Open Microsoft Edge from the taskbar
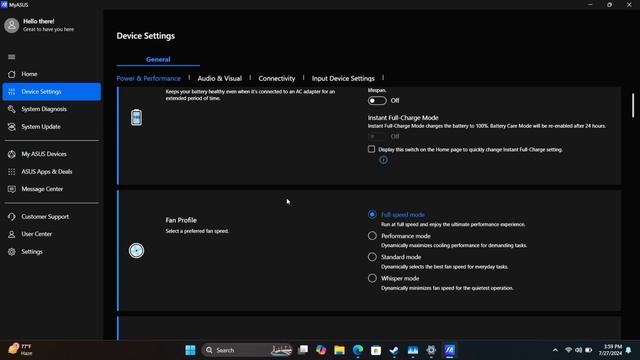The height and width of the screenshot is (360, 640). (358, 350)
